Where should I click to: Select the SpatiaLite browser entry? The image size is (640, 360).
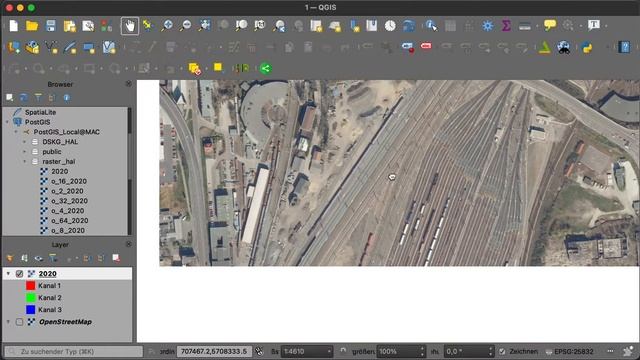click(x=40, y=112)
